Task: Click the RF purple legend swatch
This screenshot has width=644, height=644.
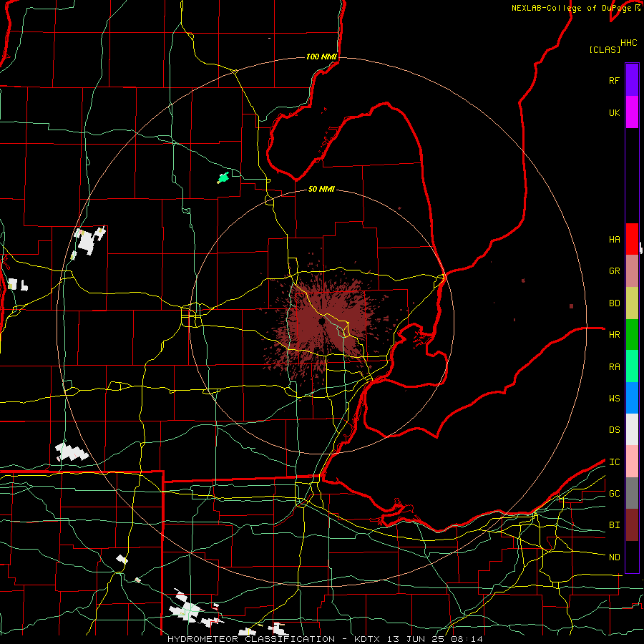Action: click(x=632, y=80)
